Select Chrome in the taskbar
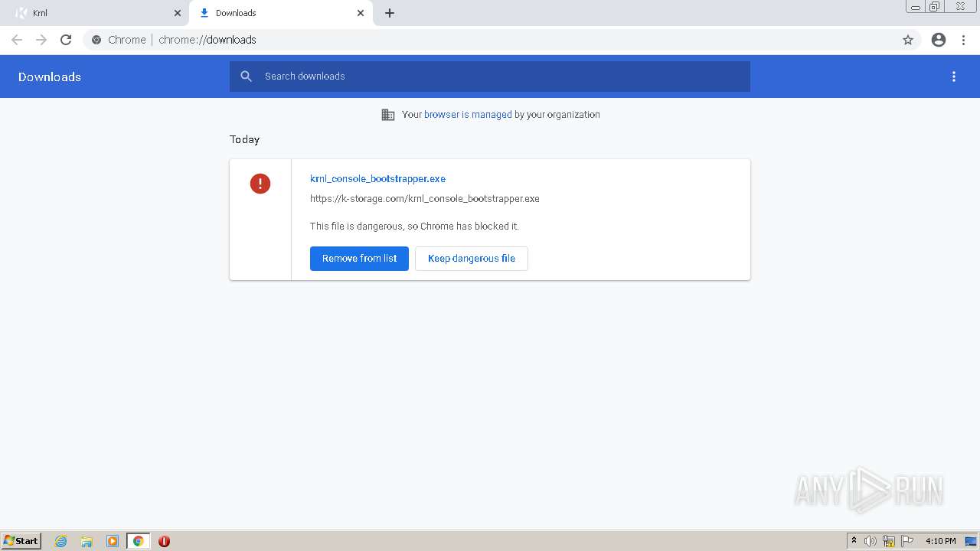The width and height of the screenshot is (980, 551). pyautogui.click(x=139, y=541)
